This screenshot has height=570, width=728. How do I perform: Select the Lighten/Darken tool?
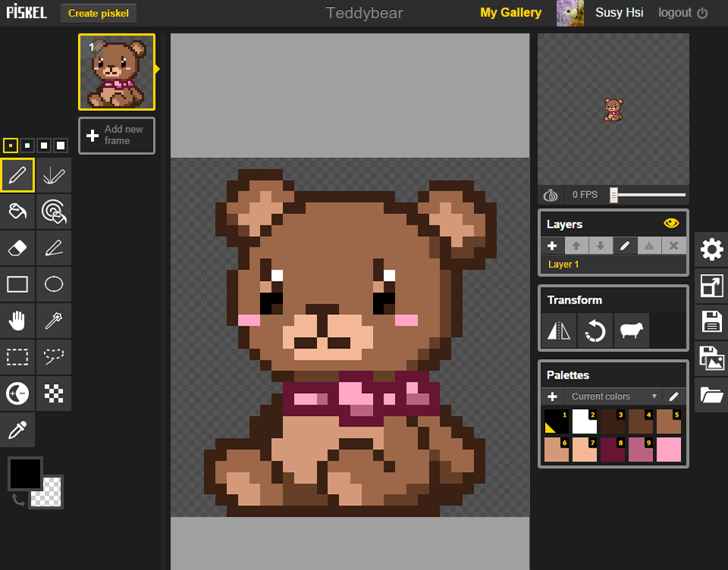(17, 393)
